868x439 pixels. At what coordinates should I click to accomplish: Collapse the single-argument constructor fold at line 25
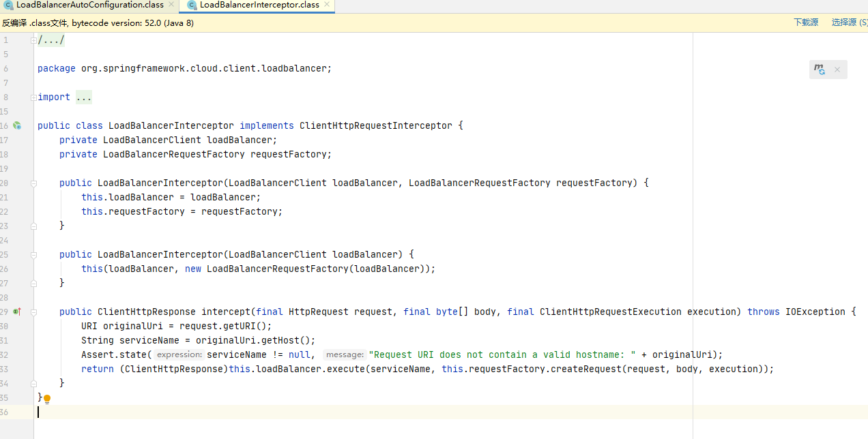click(33, 255)
